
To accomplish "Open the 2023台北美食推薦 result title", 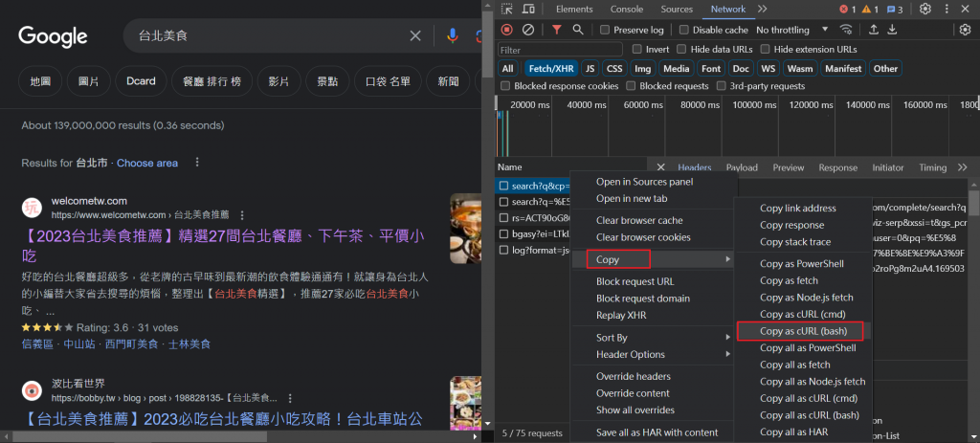I will (x=222, y=246).
